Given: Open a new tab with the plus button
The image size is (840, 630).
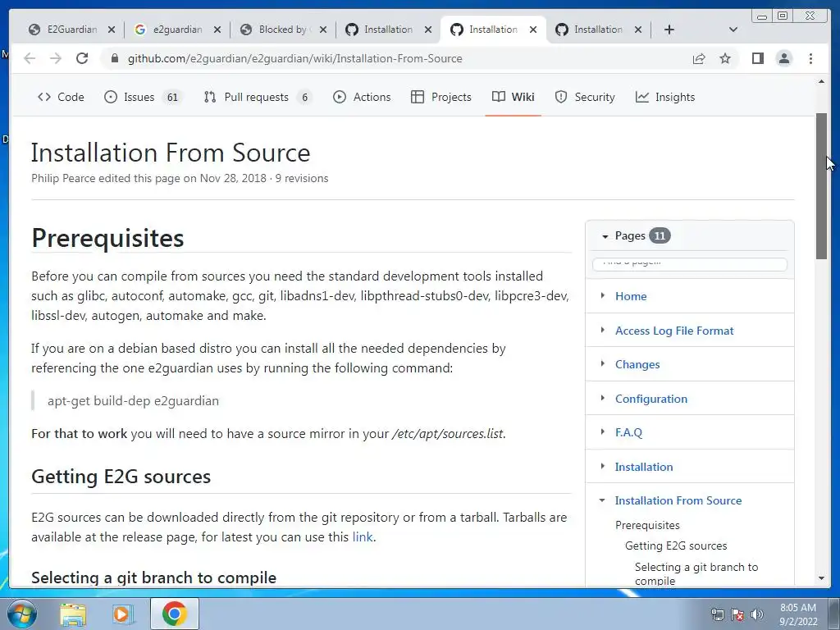Looking at the screenshot, I should pos(669,30).
